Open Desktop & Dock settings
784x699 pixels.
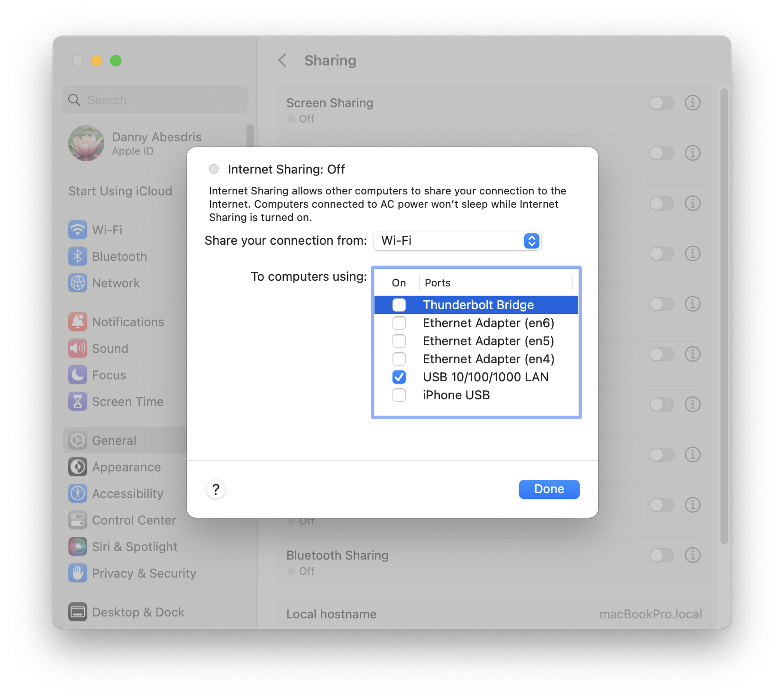(x=126, y=612)
